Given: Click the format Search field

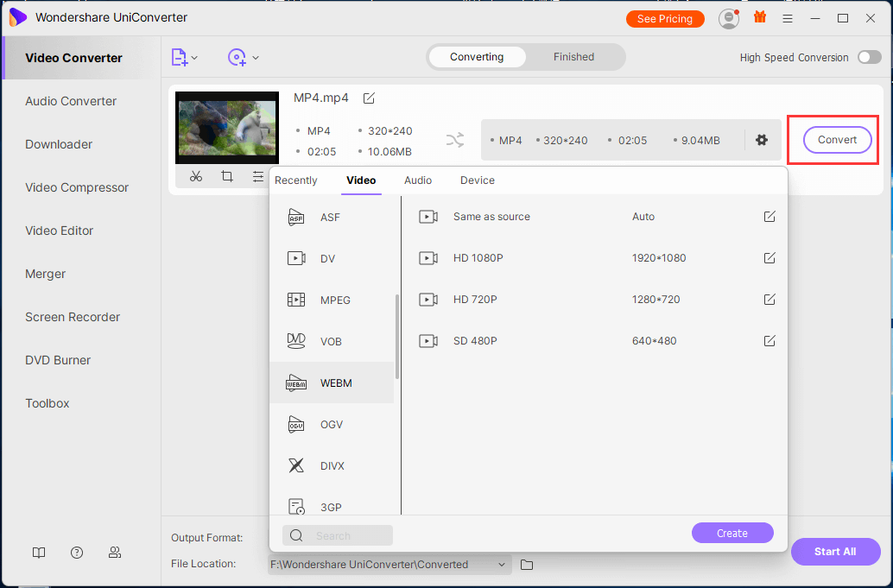Looking at the screenshot, I should pyautogui.click(x=338, y=535).
